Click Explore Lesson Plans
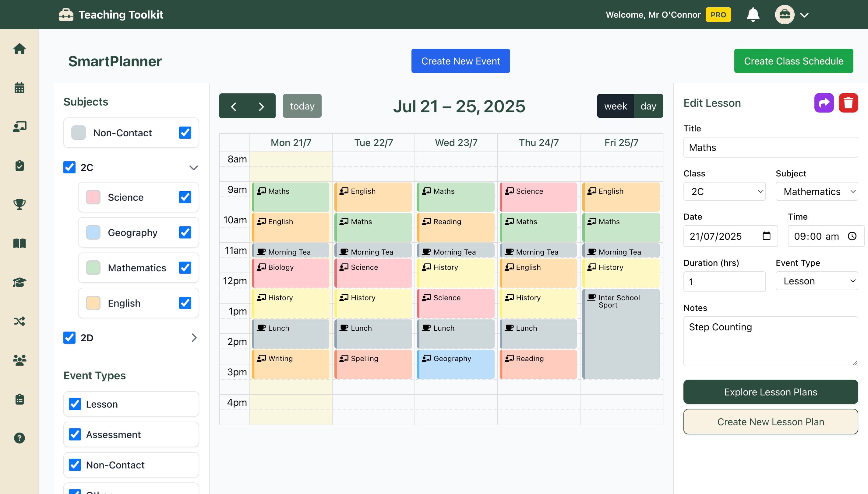 pyautogui.click(x=771, y=392)
